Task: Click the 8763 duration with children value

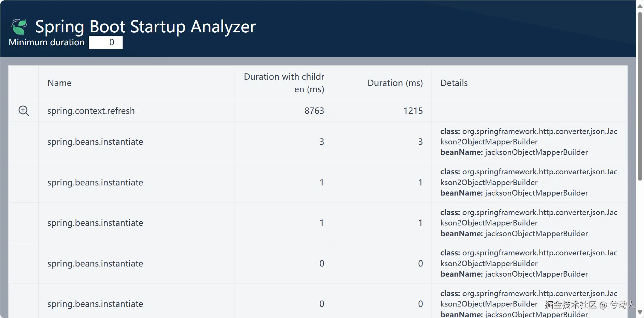Action: [314, 111]
